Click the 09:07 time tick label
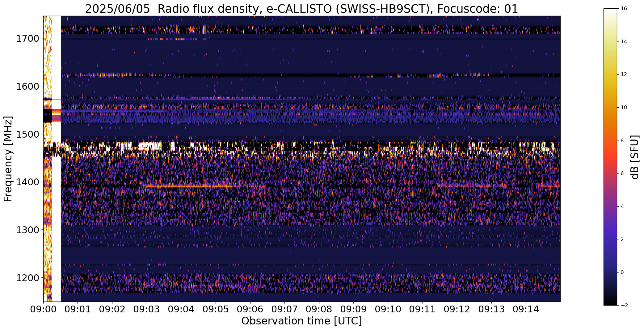This screenshot has height=330, width=644. click(x=284, y=309)
